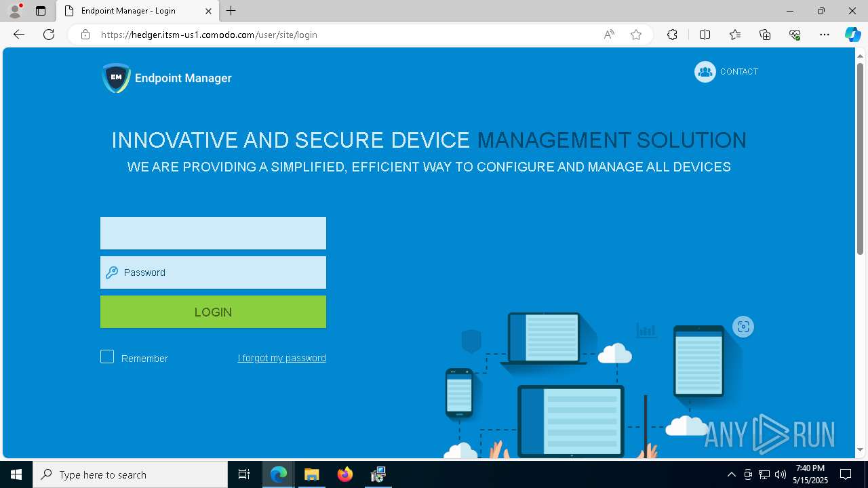Image resolution: width=868 pixels, height=488 pixels.
Task: Click scrollbar down arrow
Action: (x=860, y=449)
